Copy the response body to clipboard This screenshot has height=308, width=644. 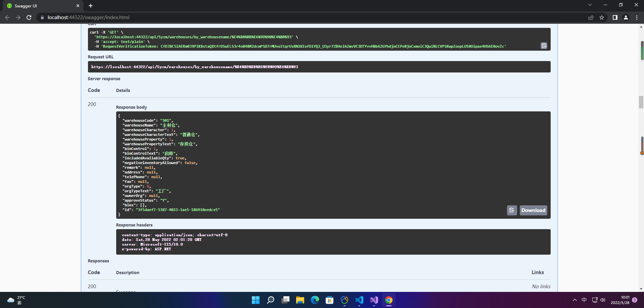[512, 210]
